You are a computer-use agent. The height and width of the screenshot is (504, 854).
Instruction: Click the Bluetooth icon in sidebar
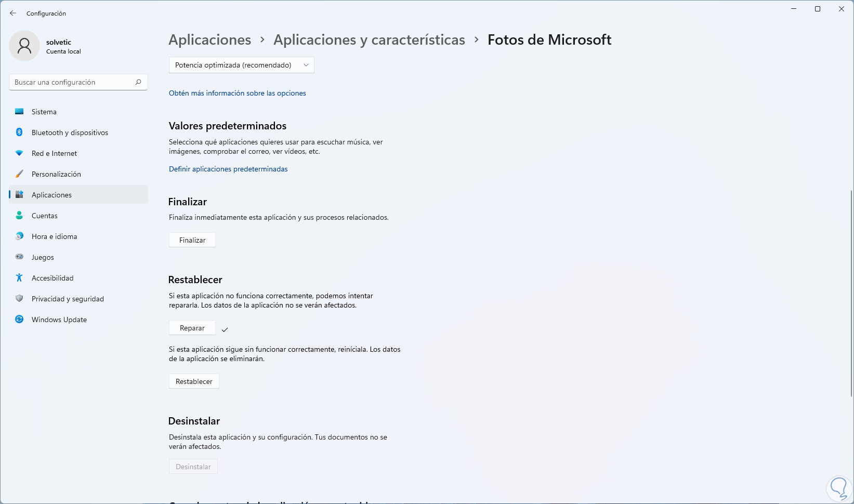point(19,132)
